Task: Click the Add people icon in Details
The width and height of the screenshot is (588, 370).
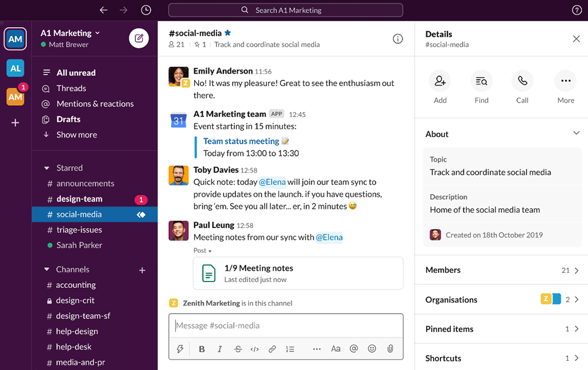Action: [x=440, y=81]
